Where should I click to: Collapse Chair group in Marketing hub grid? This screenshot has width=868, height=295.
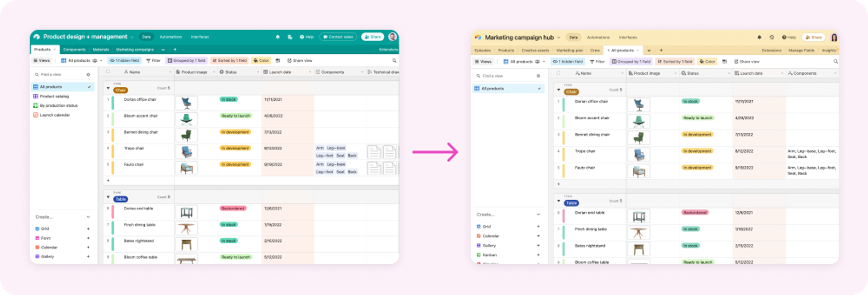[558, 89]
